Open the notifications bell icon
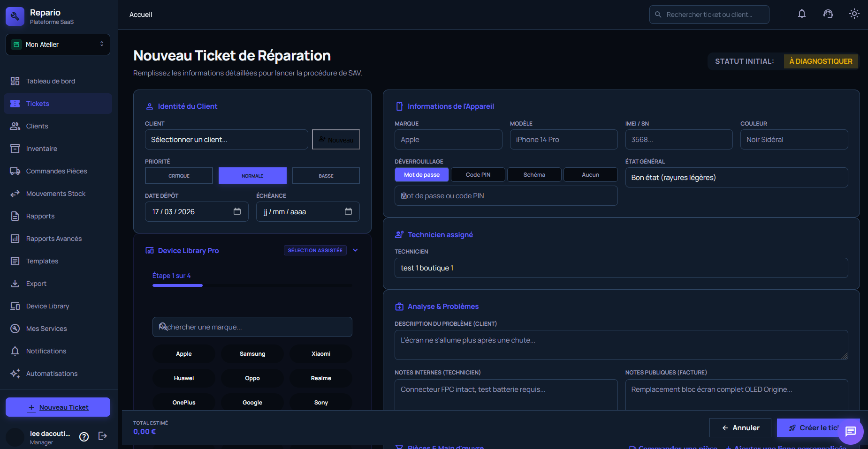Image resolution: width=868 pixels, height=449 pixels. [802, 14]
